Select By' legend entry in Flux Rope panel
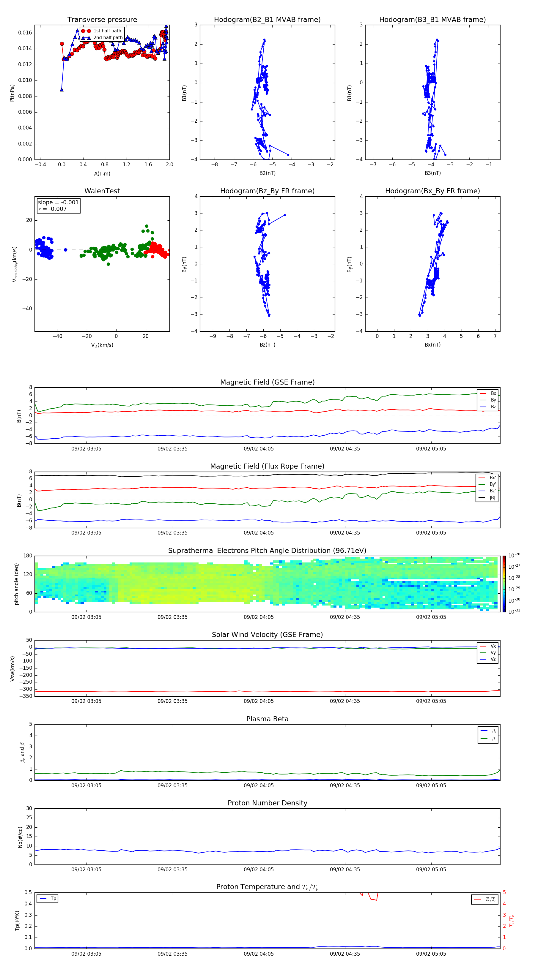The height and width of the screenshot is (980, 535). (x=487, y=484)
